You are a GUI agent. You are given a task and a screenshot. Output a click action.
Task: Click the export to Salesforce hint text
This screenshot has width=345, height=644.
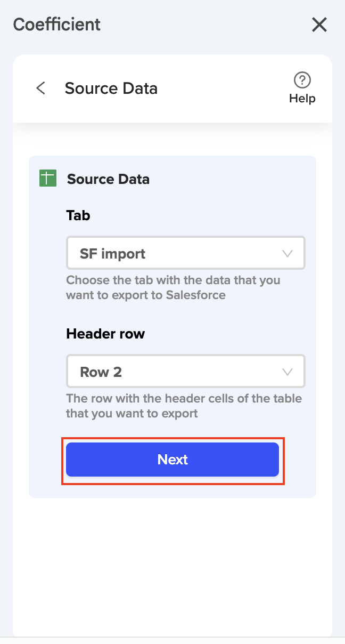[x=172, y=287]
